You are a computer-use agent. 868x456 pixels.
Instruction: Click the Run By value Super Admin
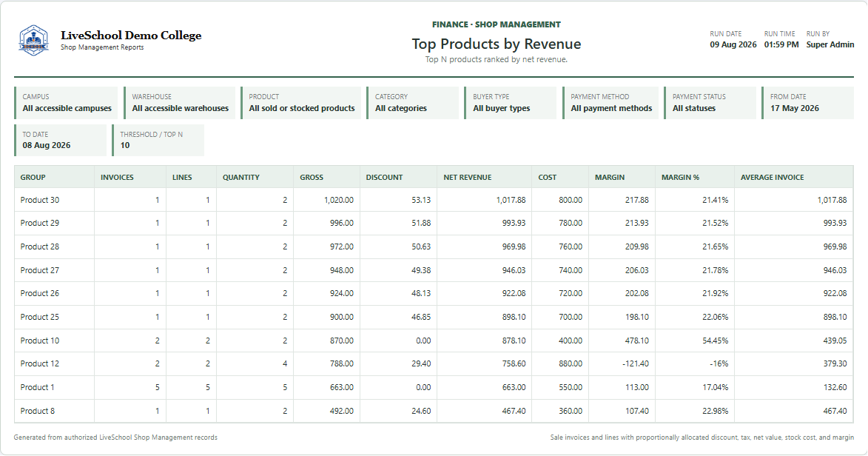coord(830,45)
